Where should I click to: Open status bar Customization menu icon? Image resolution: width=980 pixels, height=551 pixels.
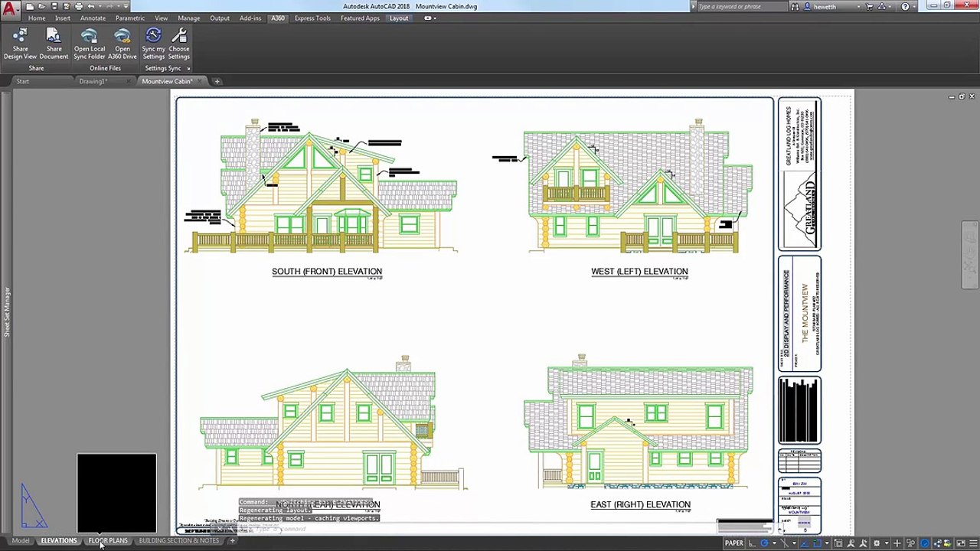pyautogui.click(x=973, y=543)
